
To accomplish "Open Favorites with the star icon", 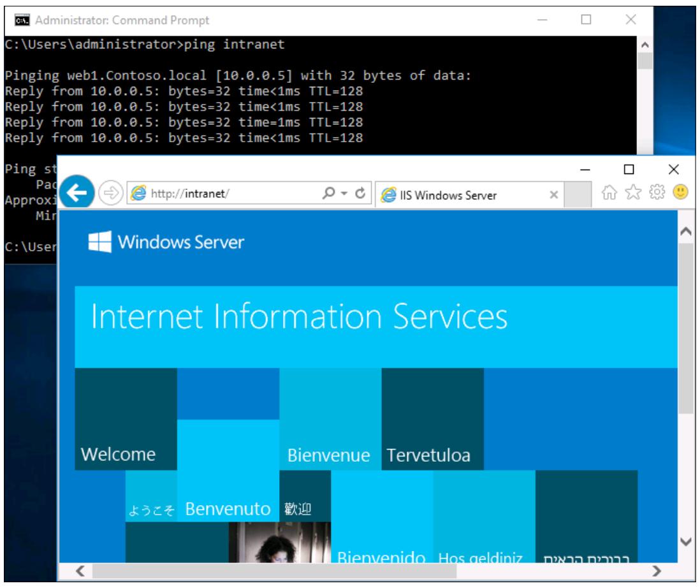I will (633, 193).
